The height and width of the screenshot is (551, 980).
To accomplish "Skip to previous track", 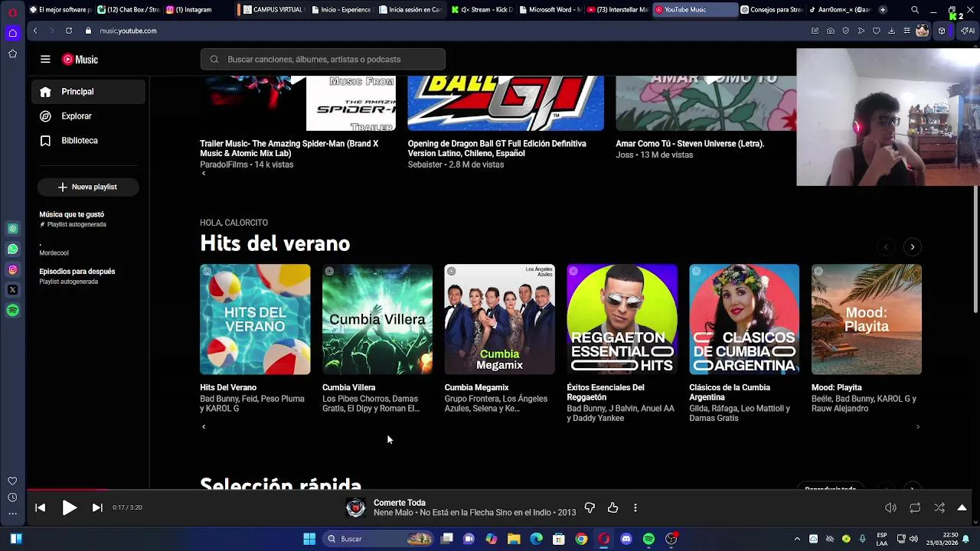I will click(41, 507).
